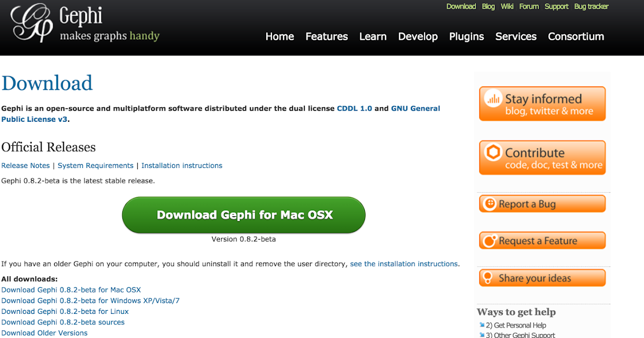Click the Report a Bug icon

pos(489,204)
